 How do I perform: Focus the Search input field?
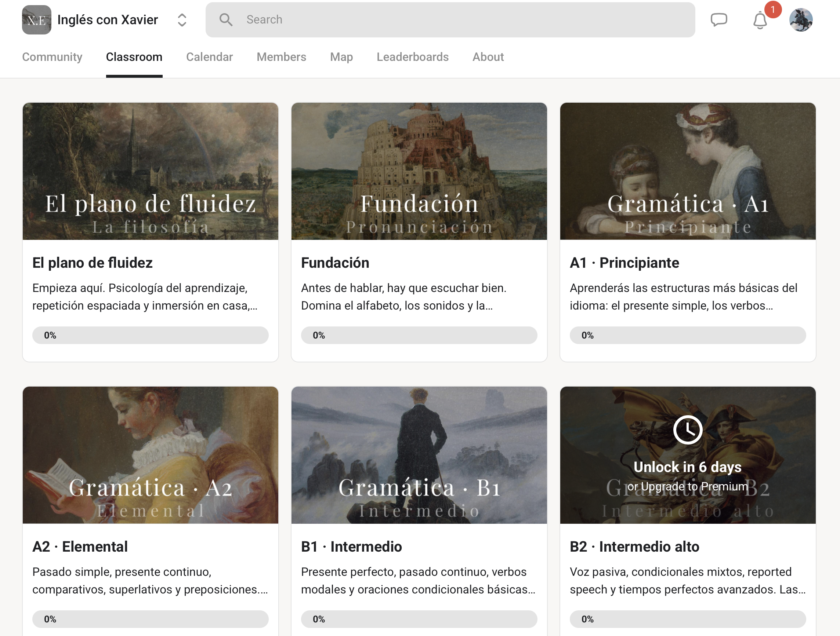pos(450,20)
